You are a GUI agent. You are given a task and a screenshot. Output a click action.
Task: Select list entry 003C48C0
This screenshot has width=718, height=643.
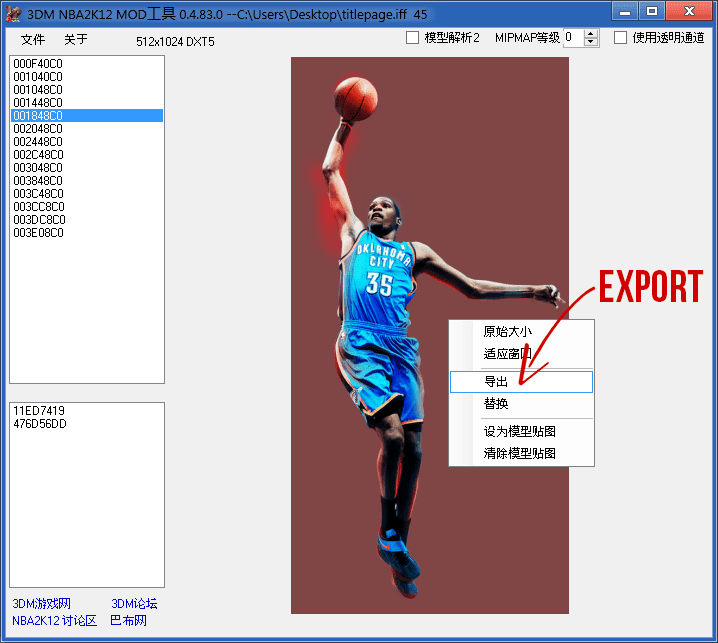click(x=87, y=194)
